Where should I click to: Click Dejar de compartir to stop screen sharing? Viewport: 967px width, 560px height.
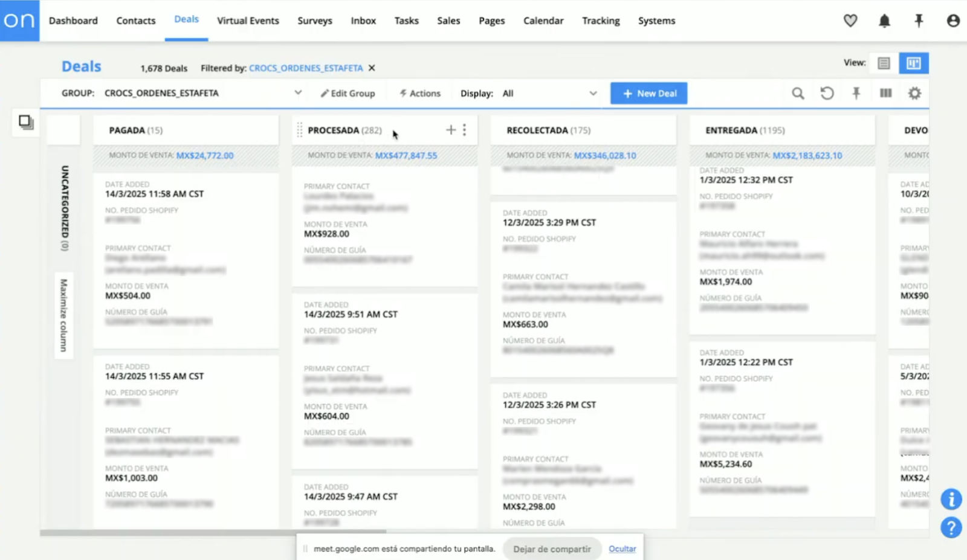552,549
